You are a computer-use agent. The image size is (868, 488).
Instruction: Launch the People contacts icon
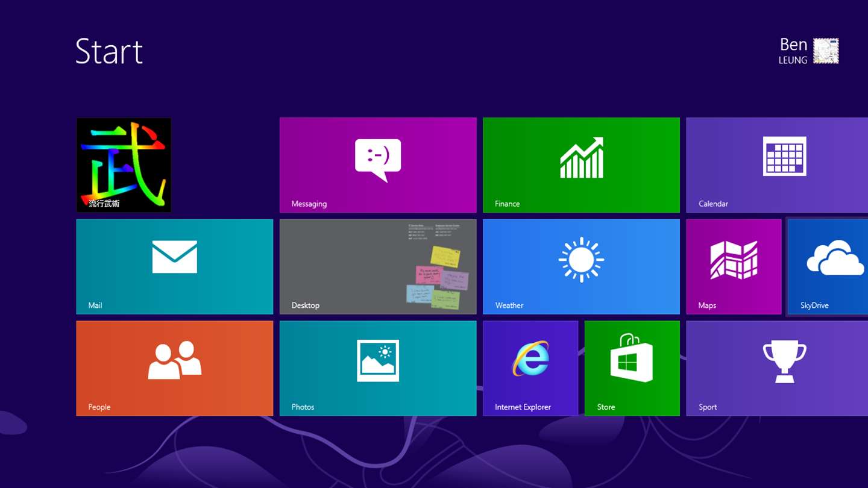point(175,360)
